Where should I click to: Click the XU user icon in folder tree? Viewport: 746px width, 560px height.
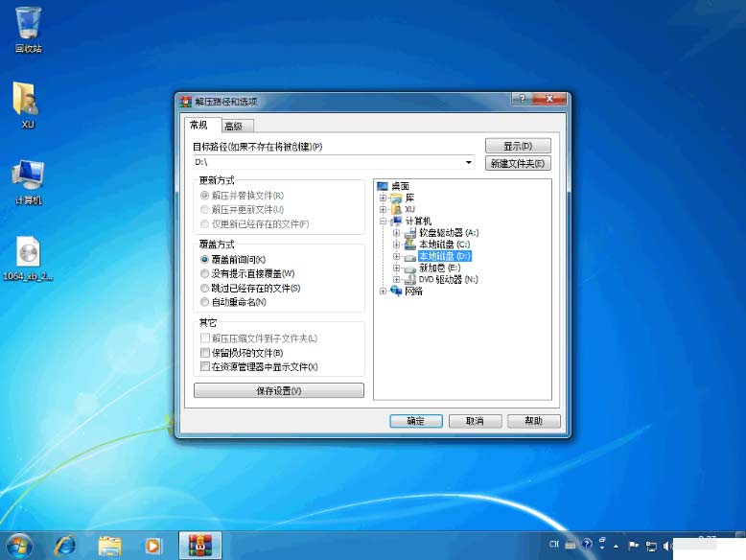pos(396,209)
